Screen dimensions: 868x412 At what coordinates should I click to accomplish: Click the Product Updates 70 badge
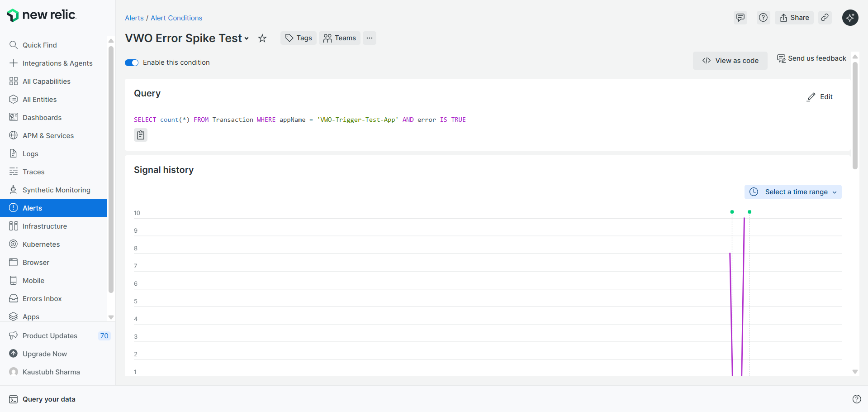[104, 336]
